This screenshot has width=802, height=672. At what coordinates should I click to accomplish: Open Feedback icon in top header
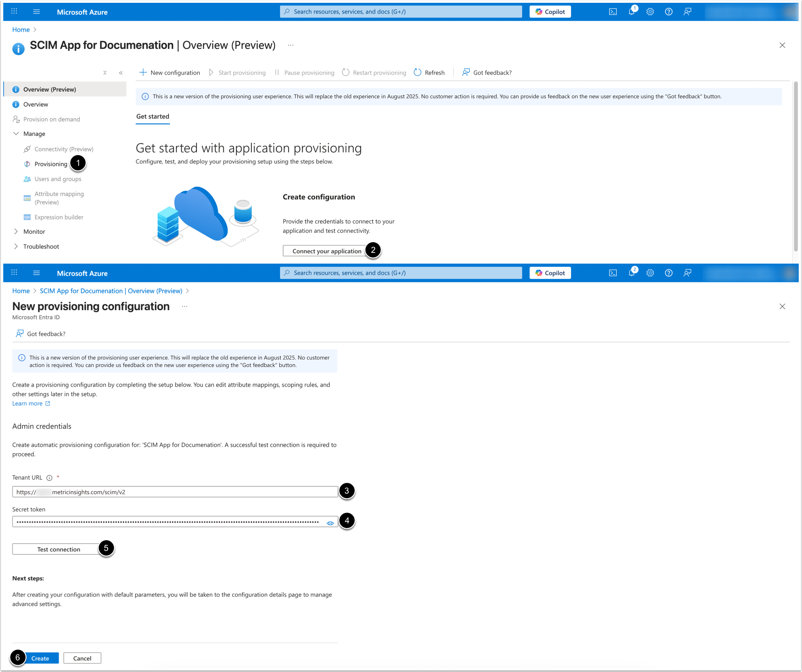(687, 12)
